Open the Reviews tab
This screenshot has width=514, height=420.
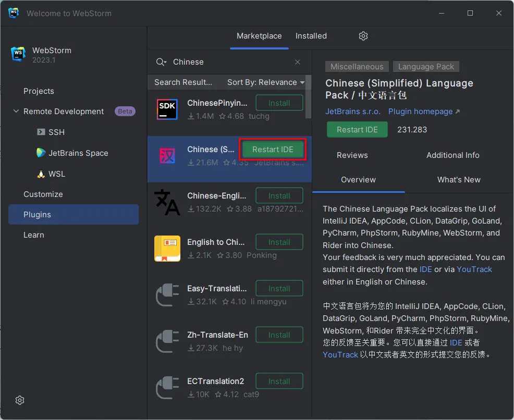(352, 155)
